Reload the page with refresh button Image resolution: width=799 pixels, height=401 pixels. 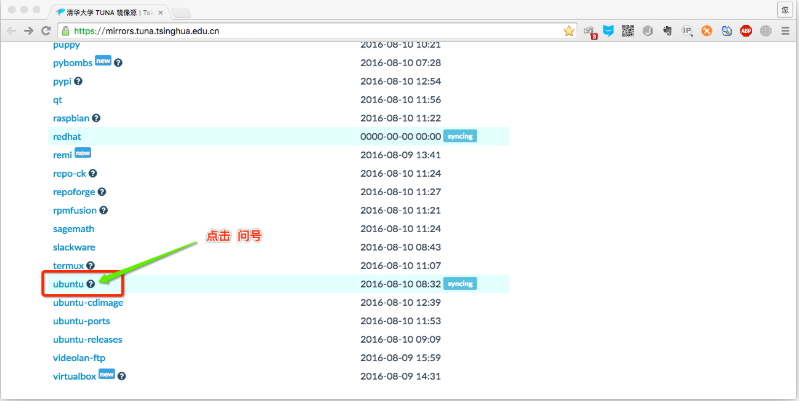tap(46, 31)
